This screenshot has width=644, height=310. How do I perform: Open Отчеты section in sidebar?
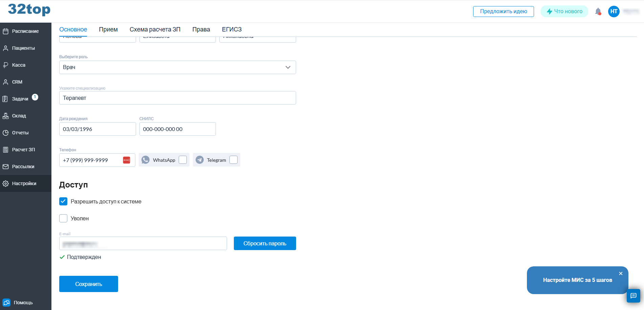click(20, 133)
